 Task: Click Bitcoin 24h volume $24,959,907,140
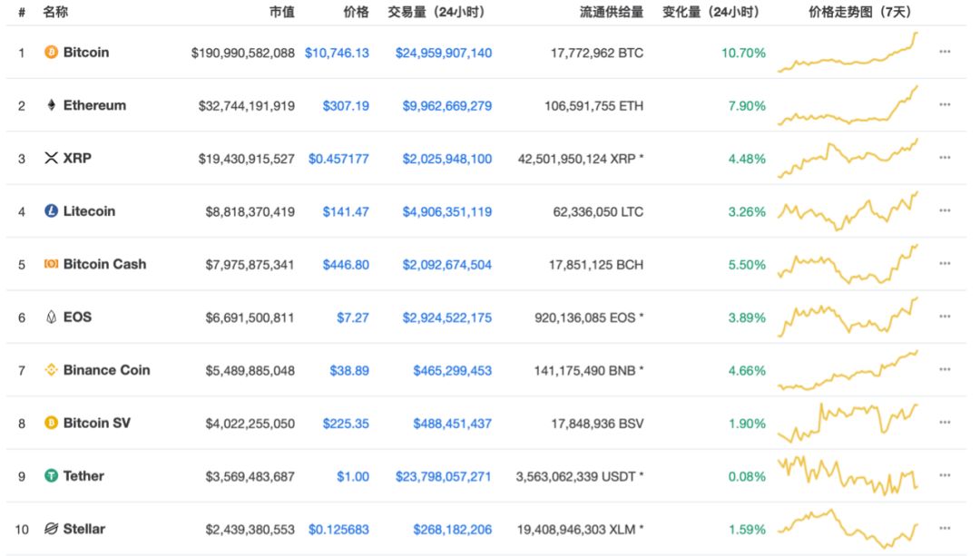[x=444, y=54]
